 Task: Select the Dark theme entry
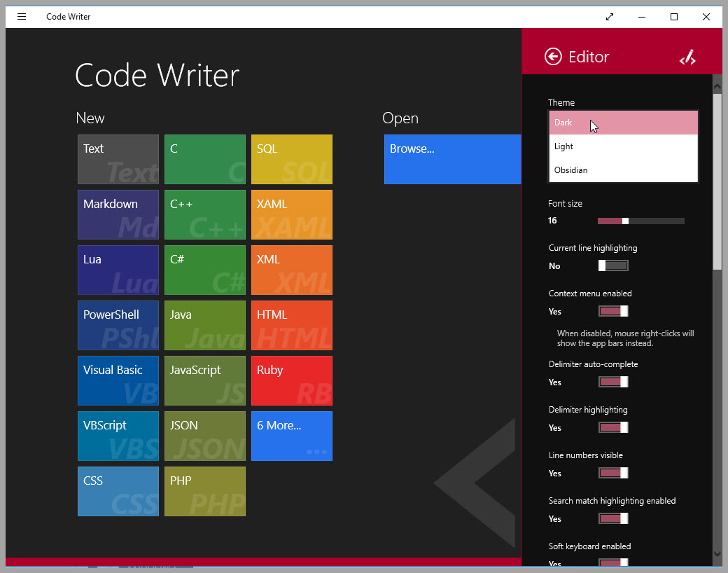coord(623,122)
